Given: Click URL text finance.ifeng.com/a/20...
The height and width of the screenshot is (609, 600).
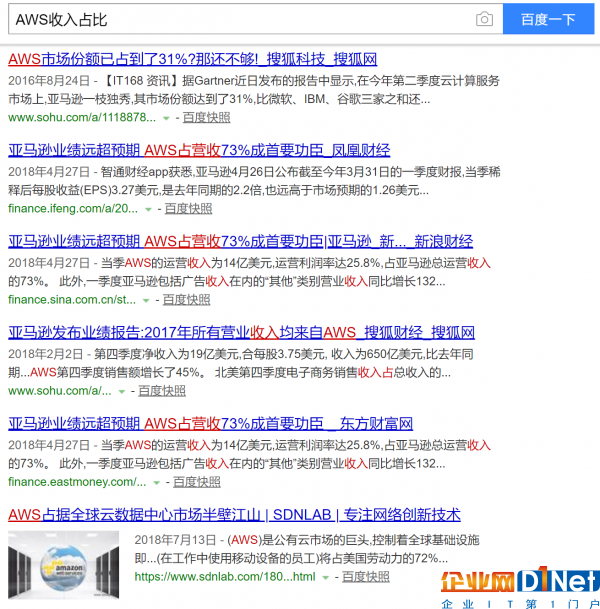Looking at the screenshot, I should click(73, 209).
